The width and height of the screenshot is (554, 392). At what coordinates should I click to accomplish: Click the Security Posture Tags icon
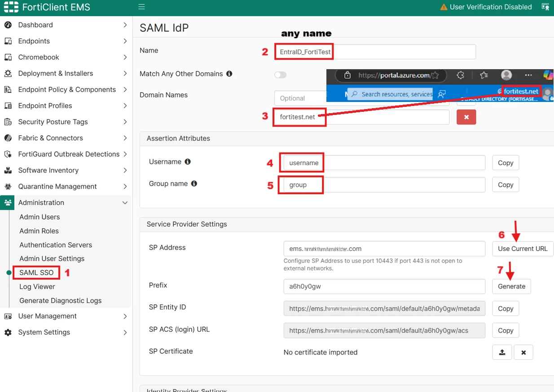click(x=8, y=122)
